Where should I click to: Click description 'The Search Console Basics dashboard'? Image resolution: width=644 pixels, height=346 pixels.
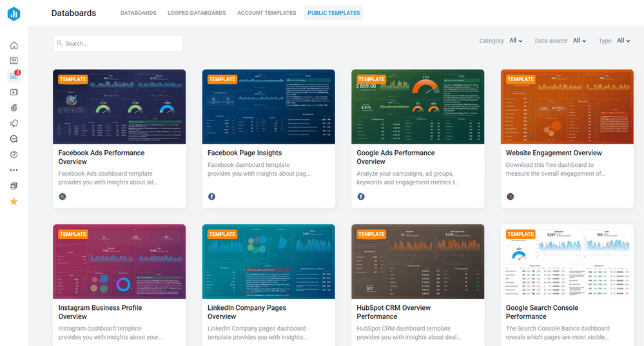558,333
